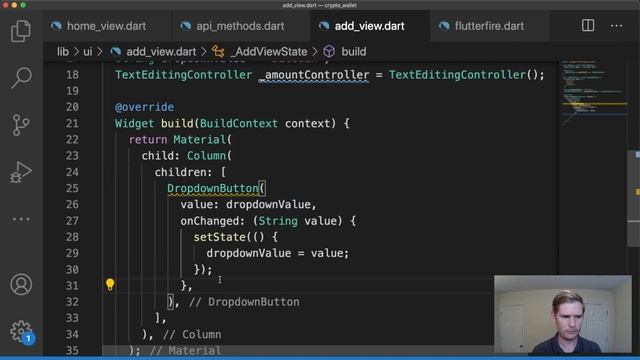The height and width of the screenshot is (360, 640).
Task: Select the add_view.dart tab
Action: click(x=370, y=26)
